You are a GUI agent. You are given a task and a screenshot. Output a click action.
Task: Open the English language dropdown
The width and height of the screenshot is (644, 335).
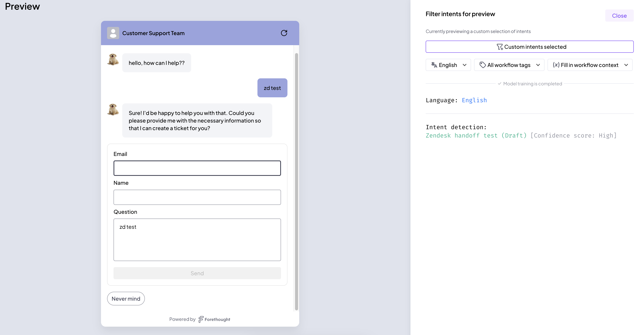pos(448,65)
